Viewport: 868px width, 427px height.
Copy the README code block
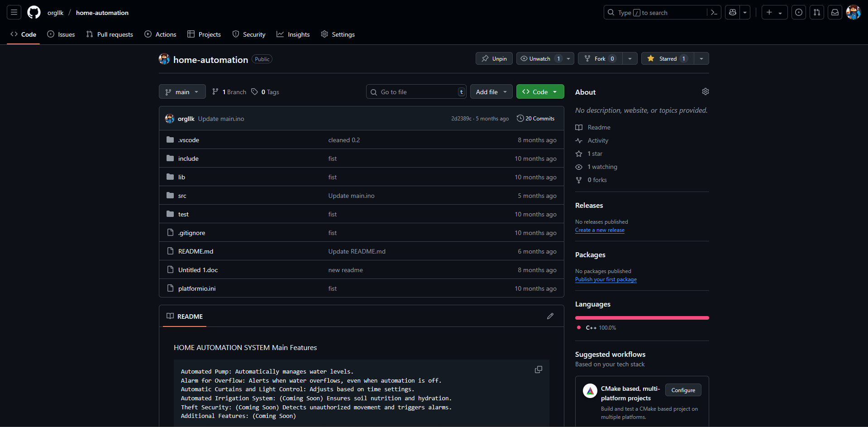[x=539, y=369]
